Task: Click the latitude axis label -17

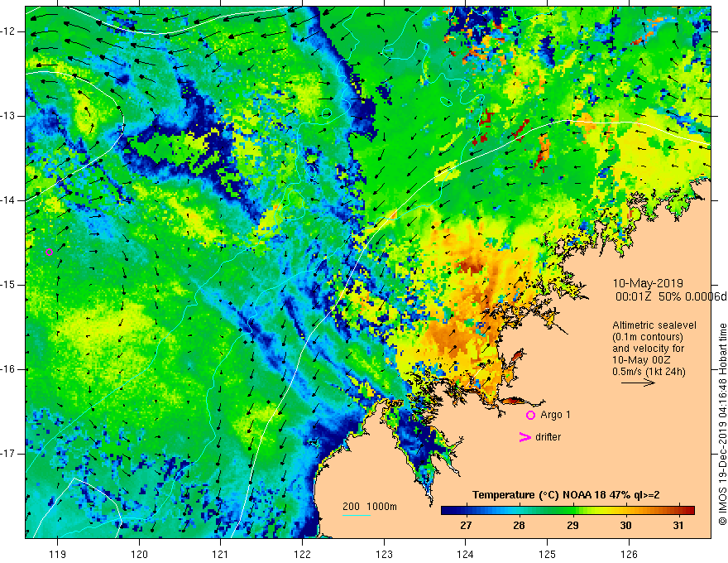Action: coord(8,454)
